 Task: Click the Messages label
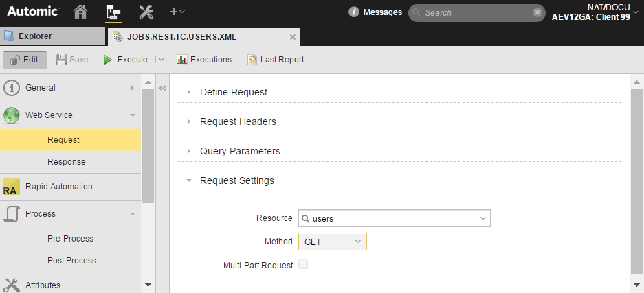tap(383, 12)
